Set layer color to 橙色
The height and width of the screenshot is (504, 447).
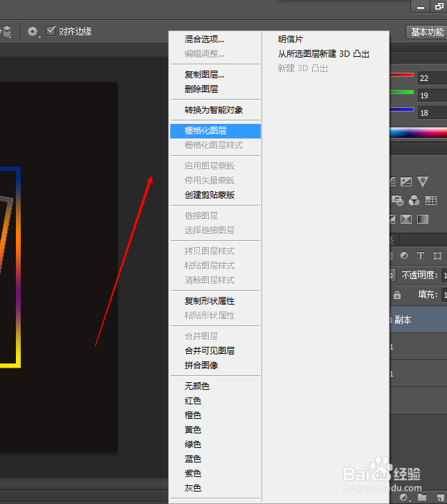click(193, 415)
